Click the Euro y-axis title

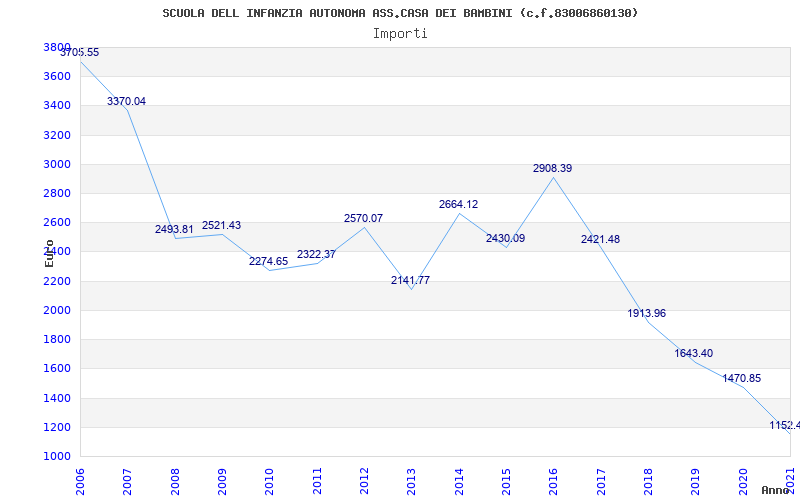coord(49,253)
